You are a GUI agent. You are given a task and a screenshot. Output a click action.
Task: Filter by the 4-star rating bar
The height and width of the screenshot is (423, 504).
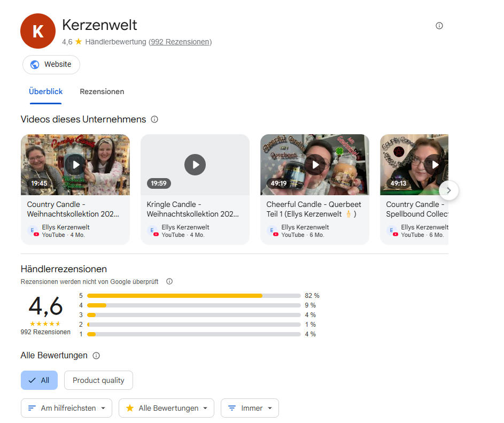[x=194, y=305]
